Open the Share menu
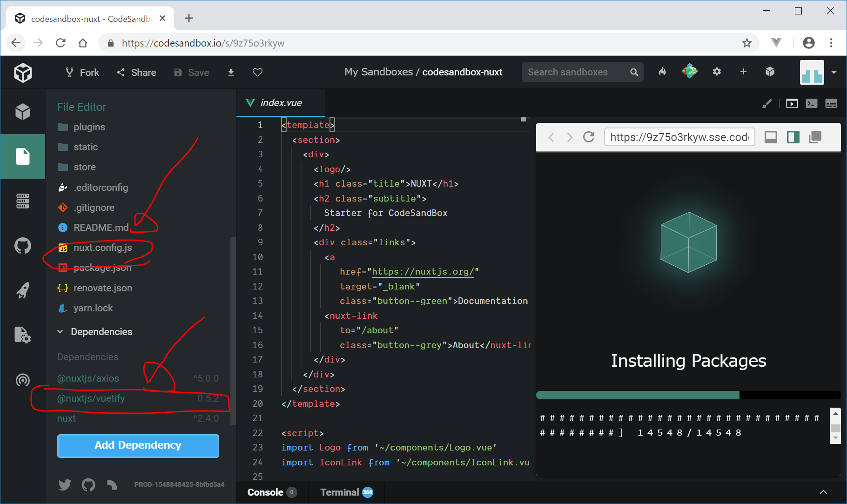Image resolution: width=847 pixels, height=504 pixels. [136, 73]
